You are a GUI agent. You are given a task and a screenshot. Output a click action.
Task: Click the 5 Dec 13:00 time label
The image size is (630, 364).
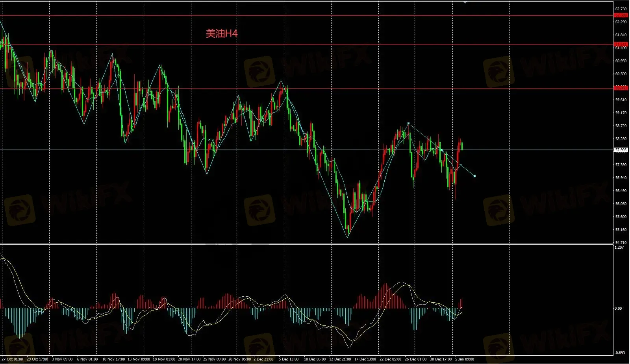coord(289,359)
